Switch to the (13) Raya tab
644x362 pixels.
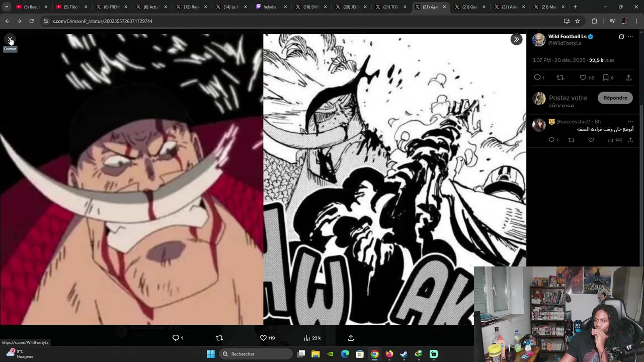[x=192, y=7]
